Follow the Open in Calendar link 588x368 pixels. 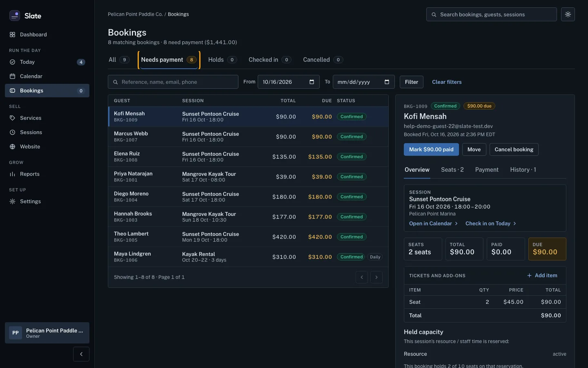434,224
